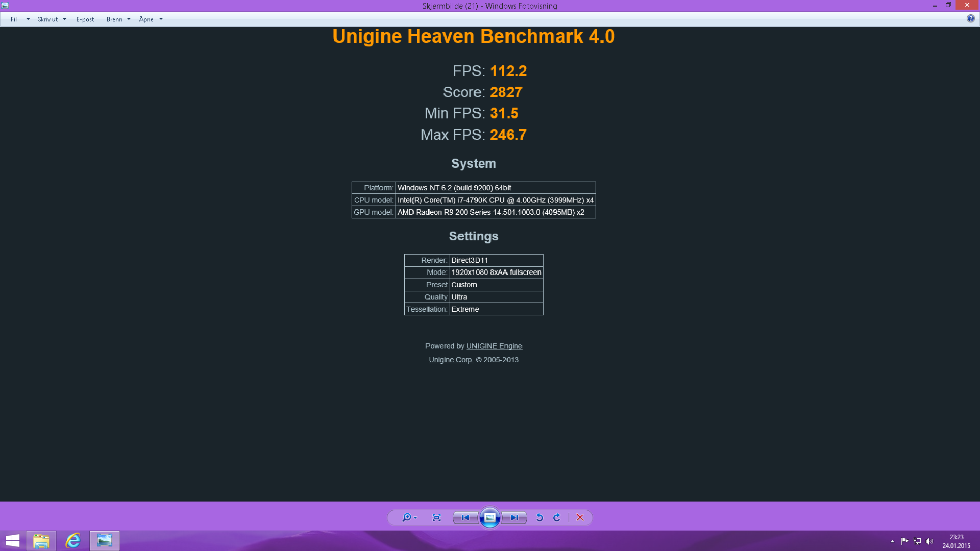The width and height of the screenshot is (980, 551).
Task: Open the zoom magnifier control
Action: [406, 517]
